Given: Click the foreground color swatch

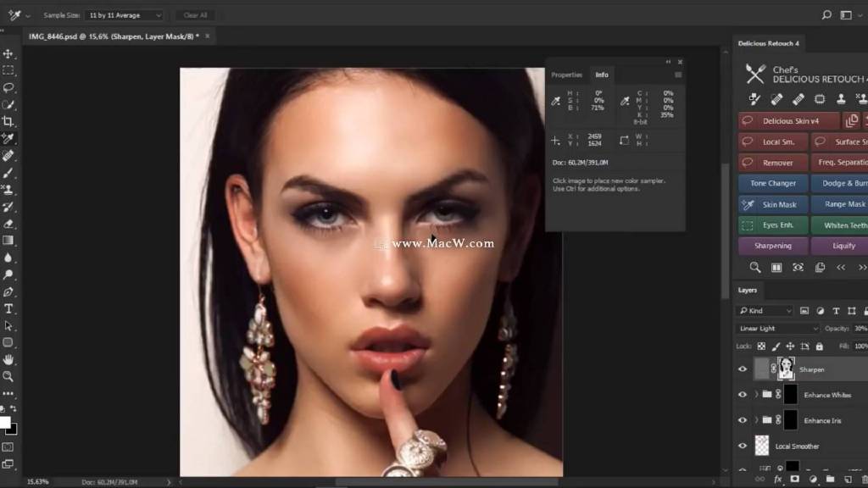Looking at the screenshot, I should click(x=5, y=422).
